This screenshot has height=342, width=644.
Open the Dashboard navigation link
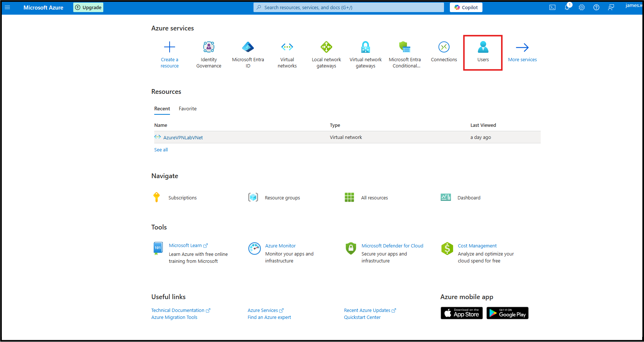pyautogui.click(x=469, y=198)
